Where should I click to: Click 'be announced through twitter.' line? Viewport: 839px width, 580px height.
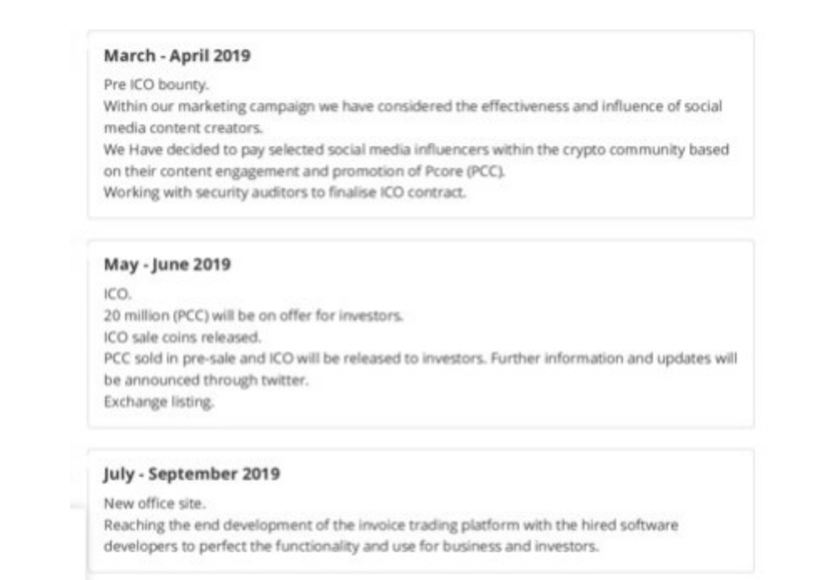tap(206, 380)
